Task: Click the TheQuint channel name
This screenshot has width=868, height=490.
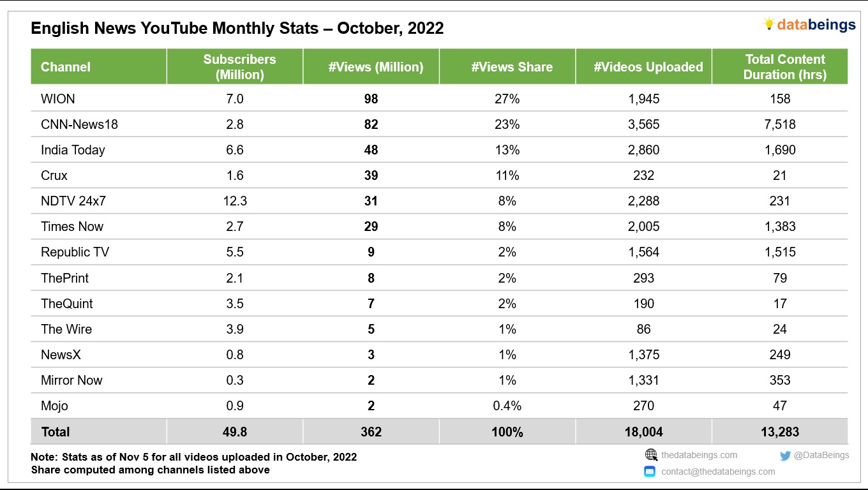Action: pyautogui.click(x=67, y=304)
